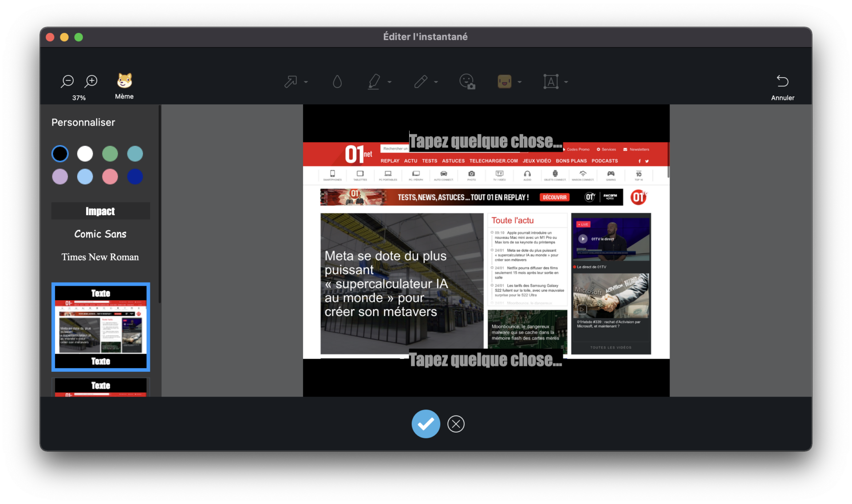The height and width of the screenshot is (504, 852).
Task: Click the top 'Tapez quelque chose...' text field
Action: [485, 142]
